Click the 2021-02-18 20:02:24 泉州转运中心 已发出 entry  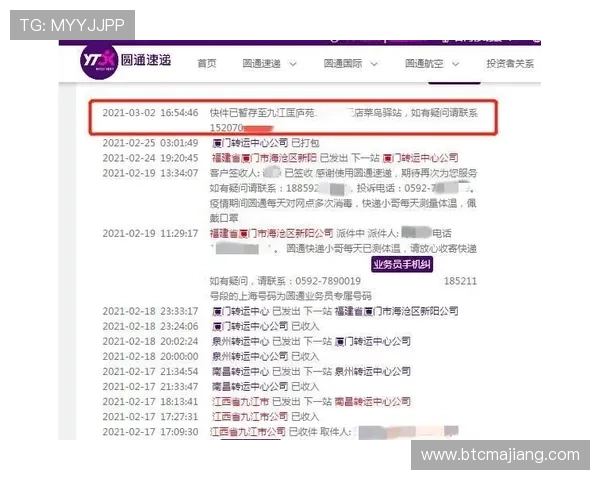[x=256, y=341]
